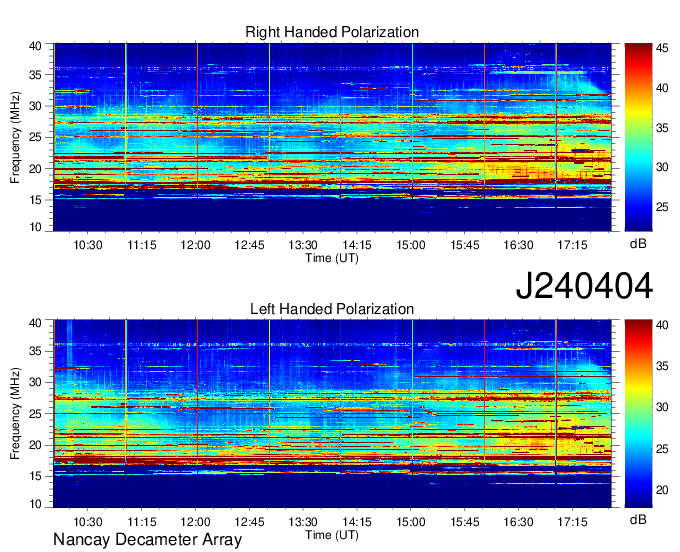The height and width of the screenshot is (552, 680).
Task: Click the 15 MHz frequency tick of Left Handed plot
Action: coord(35,476)
